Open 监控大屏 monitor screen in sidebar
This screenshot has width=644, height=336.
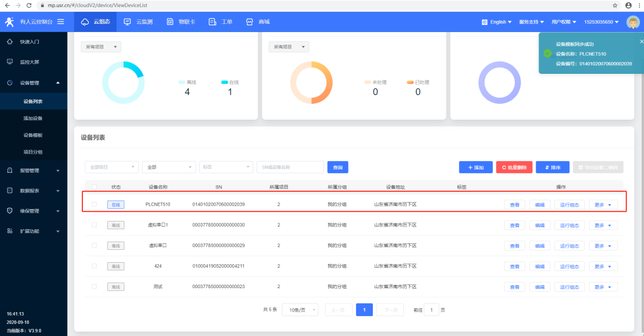click(x=29, y=62)
